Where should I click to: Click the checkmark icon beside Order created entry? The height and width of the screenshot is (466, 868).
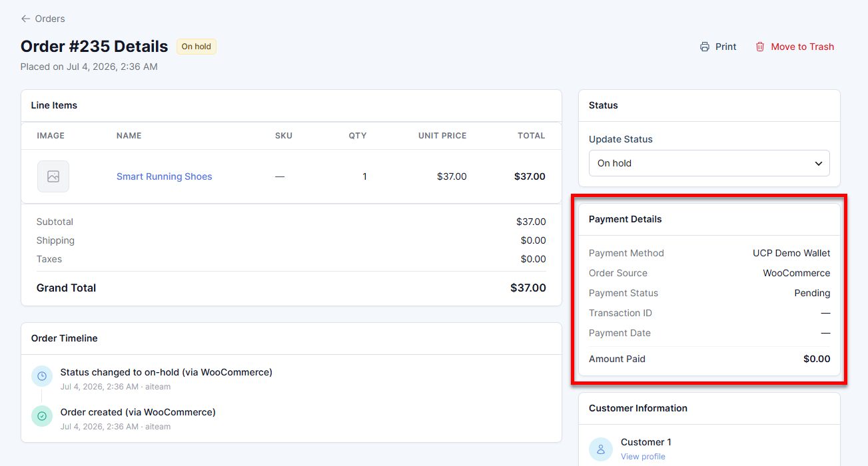(x=42, y=416)
